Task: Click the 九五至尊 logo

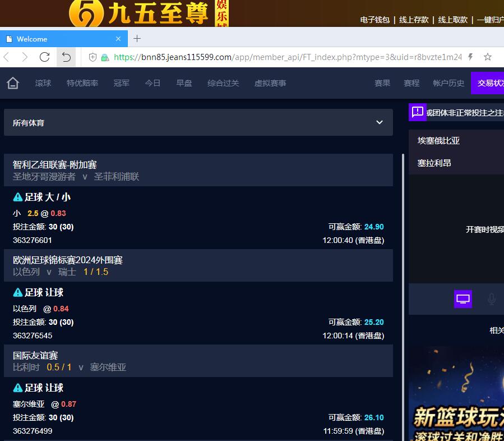Action: click(149, 13)
